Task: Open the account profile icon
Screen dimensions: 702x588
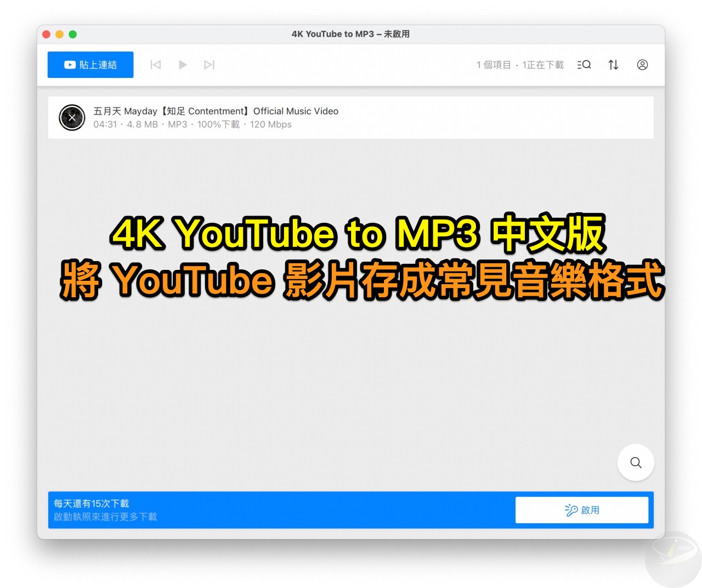Action: (642, 65)
